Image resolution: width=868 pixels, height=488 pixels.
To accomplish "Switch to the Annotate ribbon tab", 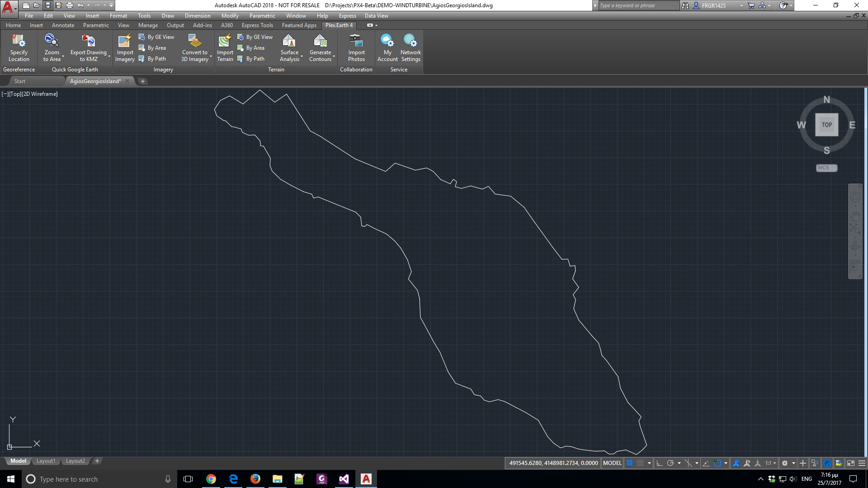I will [63, 25].
